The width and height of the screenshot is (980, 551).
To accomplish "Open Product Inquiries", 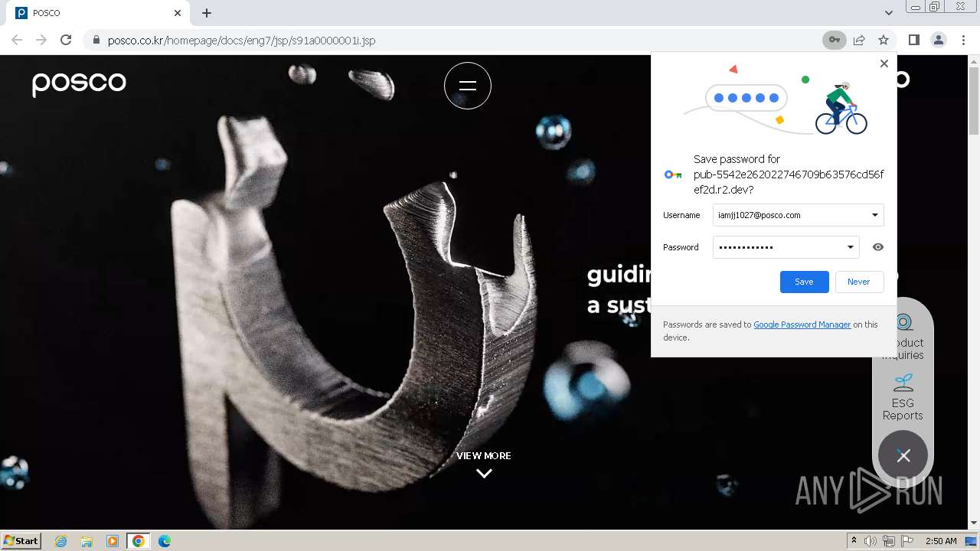I will [903, 337].
